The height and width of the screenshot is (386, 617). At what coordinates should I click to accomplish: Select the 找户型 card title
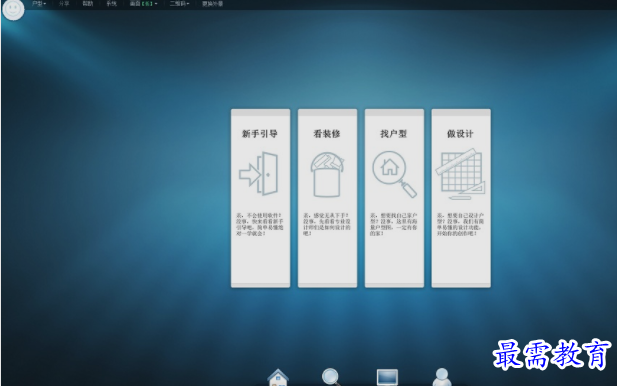point(393,134)
